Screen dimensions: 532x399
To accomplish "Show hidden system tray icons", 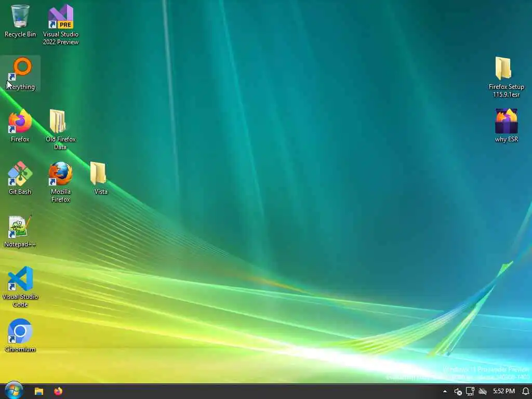I will tap(445, 391).
